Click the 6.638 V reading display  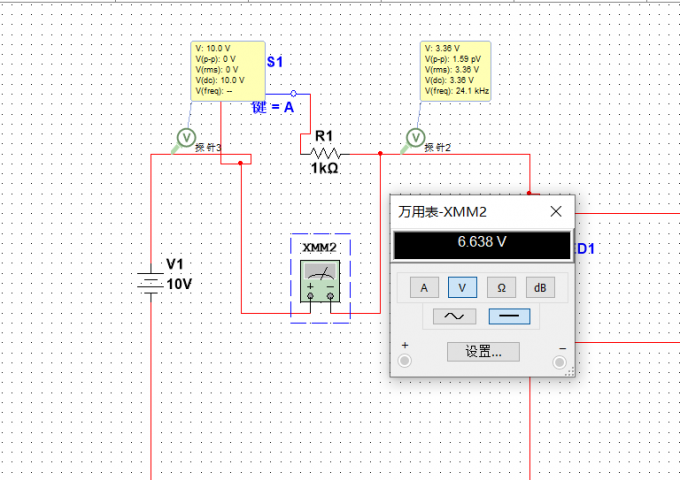tap(482, 244)
